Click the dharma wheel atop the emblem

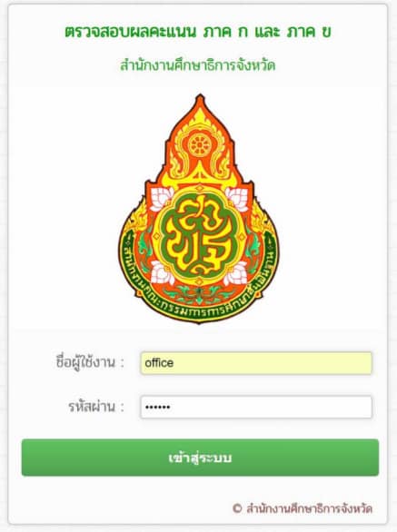(199, 145)
